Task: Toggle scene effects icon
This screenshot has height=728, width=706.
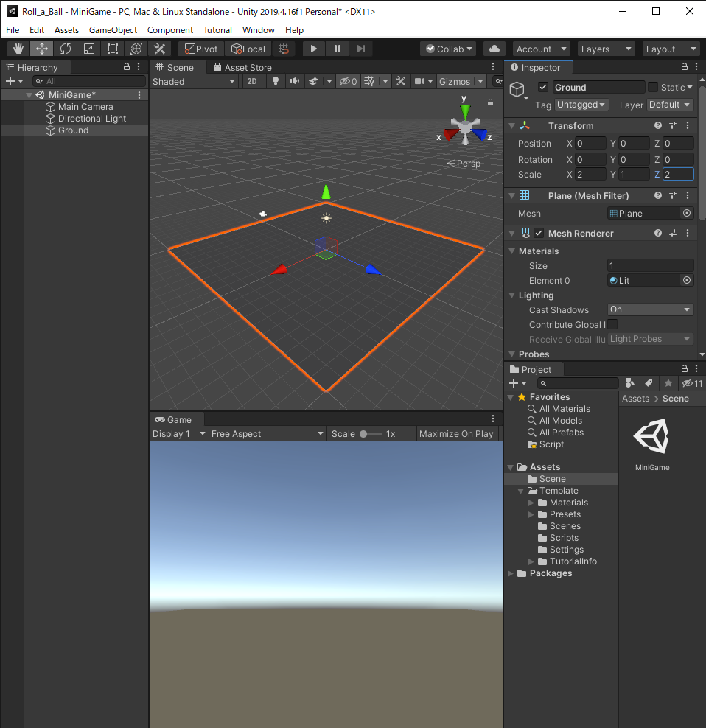Action: pyautogui.click(x=313, y=81)
